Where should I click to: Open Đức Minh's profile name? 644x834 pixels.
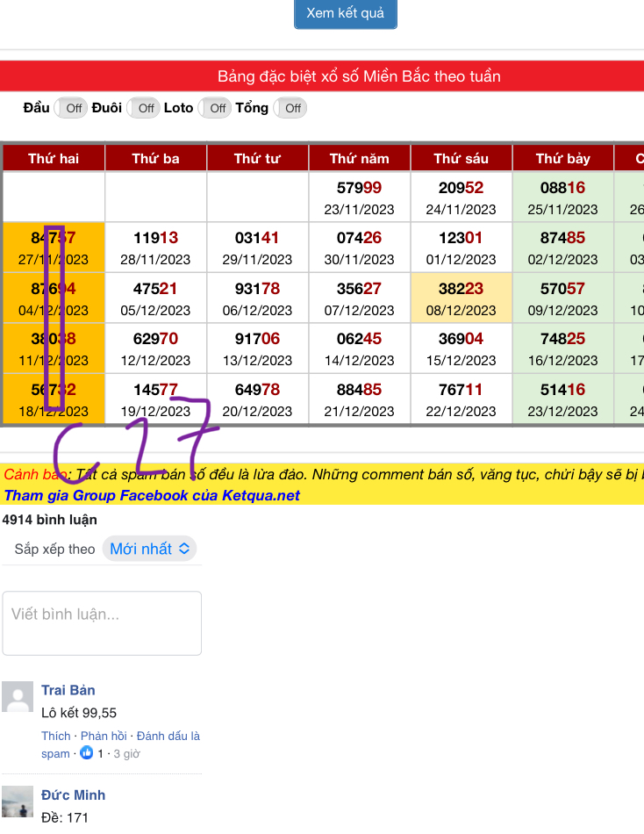(73, 794)
